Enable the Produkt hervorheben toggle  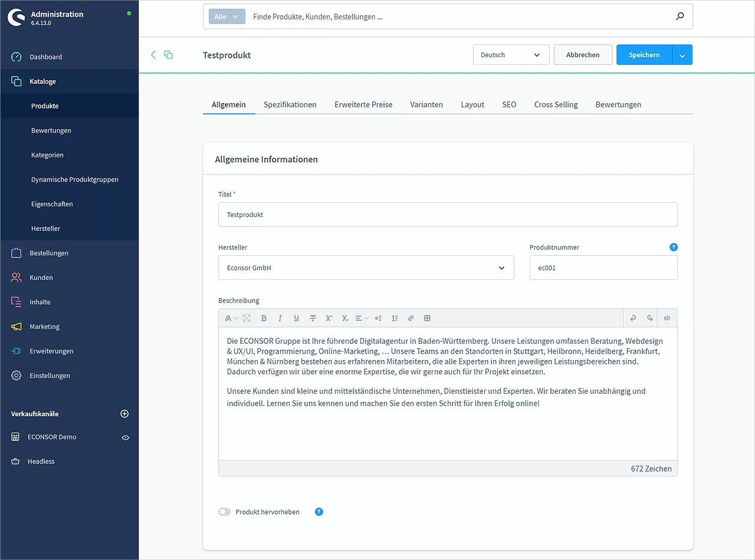pyautogui.click(x=224, y=512)
